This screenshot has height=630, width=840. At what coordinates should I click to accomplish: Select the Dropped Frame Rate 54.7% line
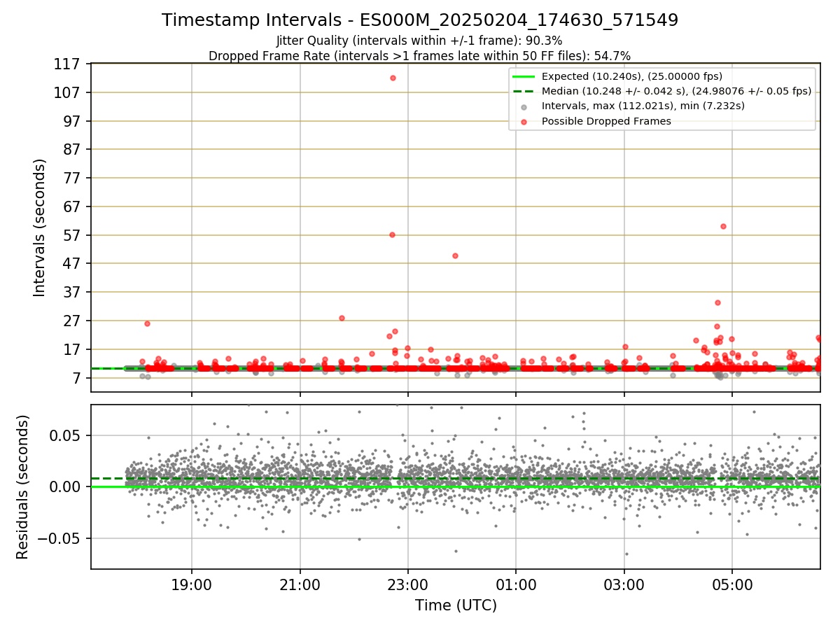[x=419, y=56]
